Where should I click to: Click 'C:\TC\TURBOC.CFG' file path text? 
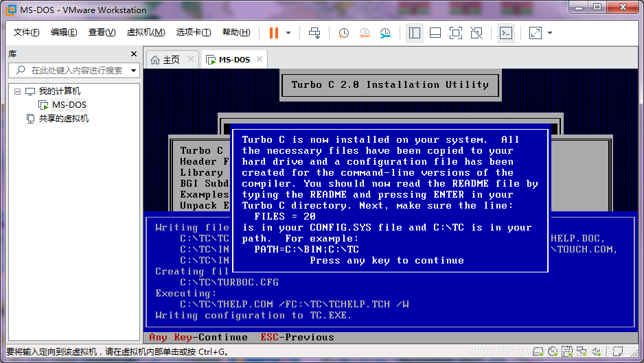pyautogui.click(x=229, y=283)
